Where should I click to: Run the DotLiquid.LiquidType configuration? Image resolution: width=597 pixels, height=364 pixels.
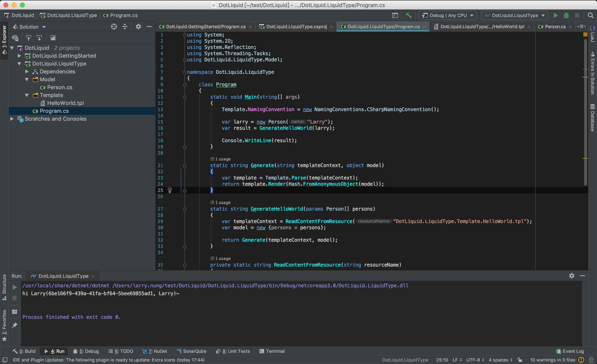pos(556,15)
